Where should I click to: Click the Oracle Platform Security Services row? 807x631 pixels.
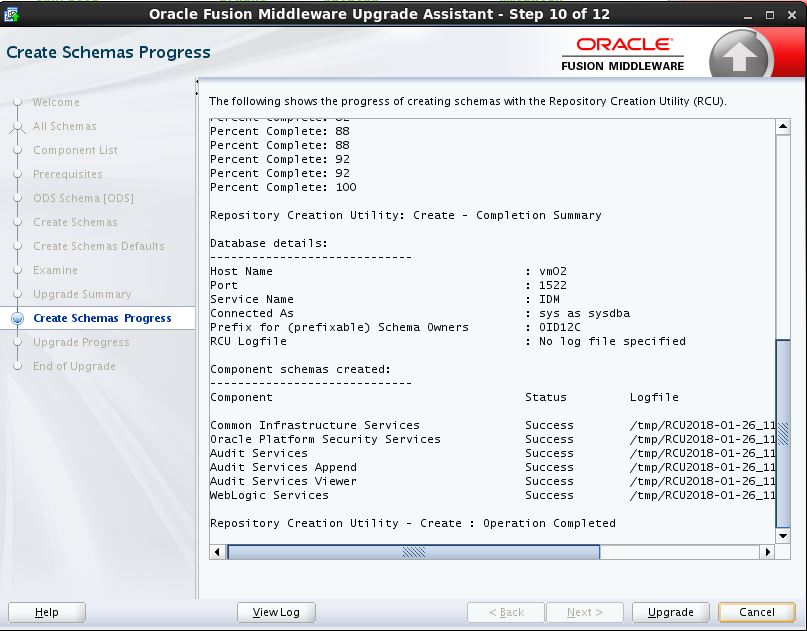point(493,439)
